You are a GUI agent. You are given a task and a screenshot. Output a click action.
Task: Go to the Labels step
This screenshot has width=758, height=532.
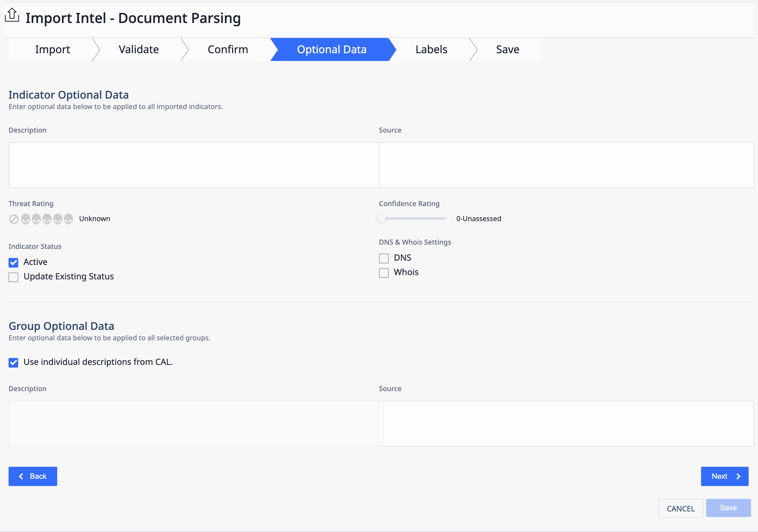[x=431, y=49]
